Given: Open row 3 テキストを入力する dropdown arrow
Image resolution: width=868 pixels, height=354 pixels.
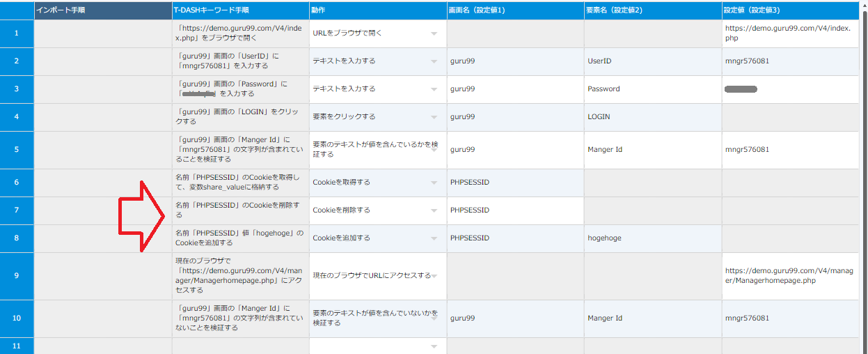Looking at the screenshot, I should coord(434,89).
